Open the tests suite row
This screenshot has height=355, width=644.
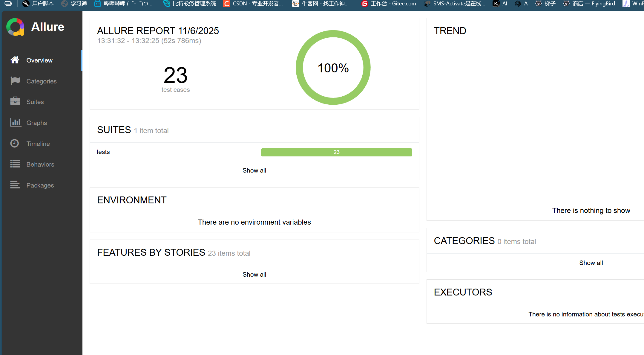(x=103, y=152)
